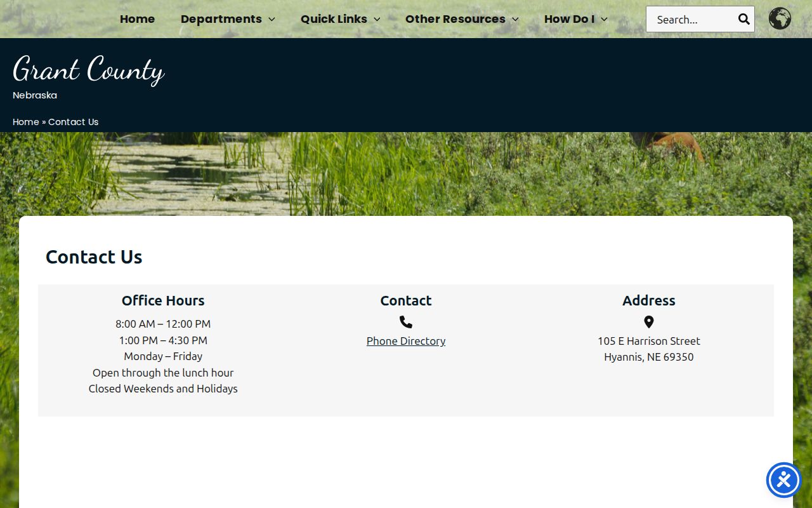Click the Contact Us breadcrumb text
812x508 pixels.
coord(74,122)
